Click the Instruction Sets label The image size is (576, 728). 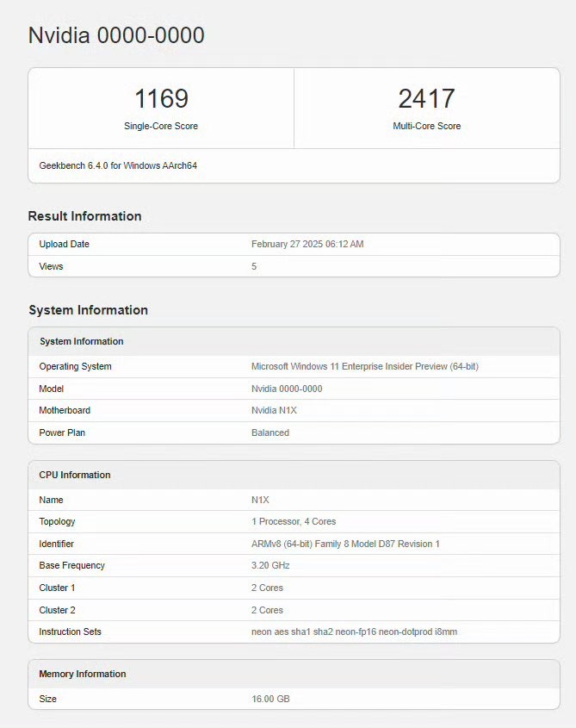[70, 632]
